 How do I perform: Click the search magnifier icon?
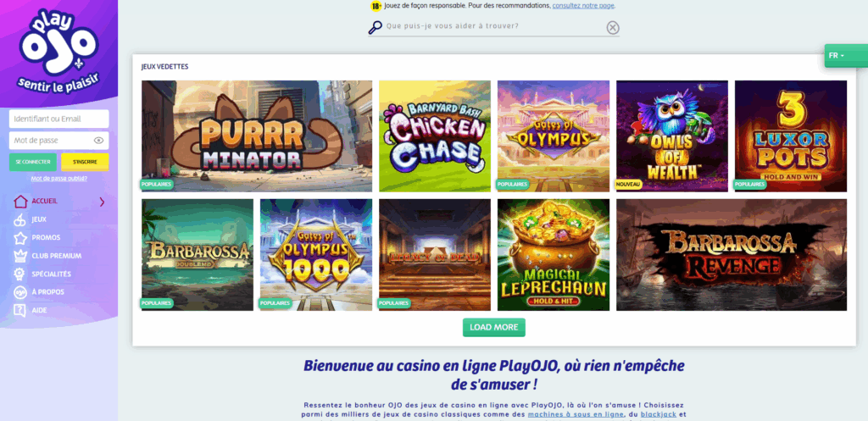[x=376, y=27]
